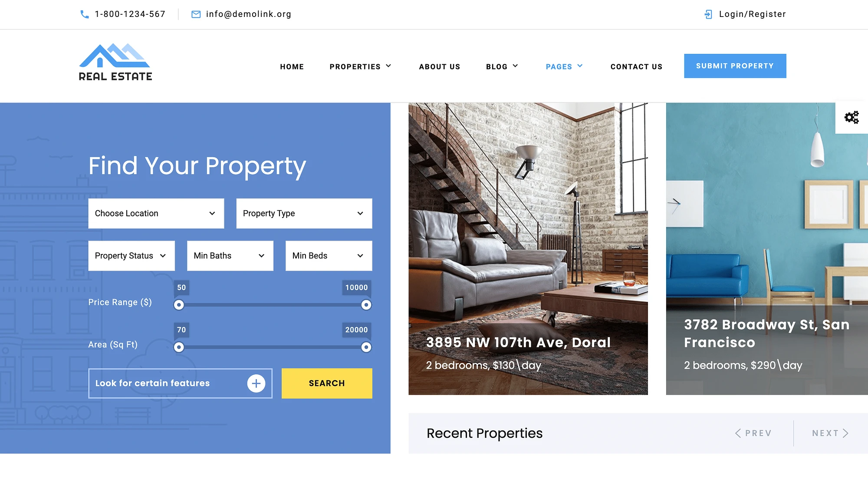Screen dimensions: 868x479
Task: Click the NEXT arrow icon for properties
Action: click(847, 433)
